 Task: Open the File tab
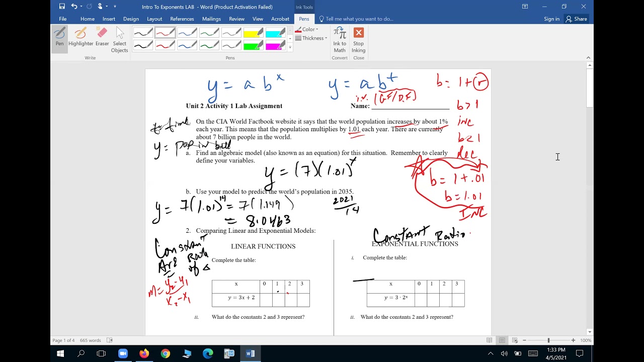coord(63,19)
